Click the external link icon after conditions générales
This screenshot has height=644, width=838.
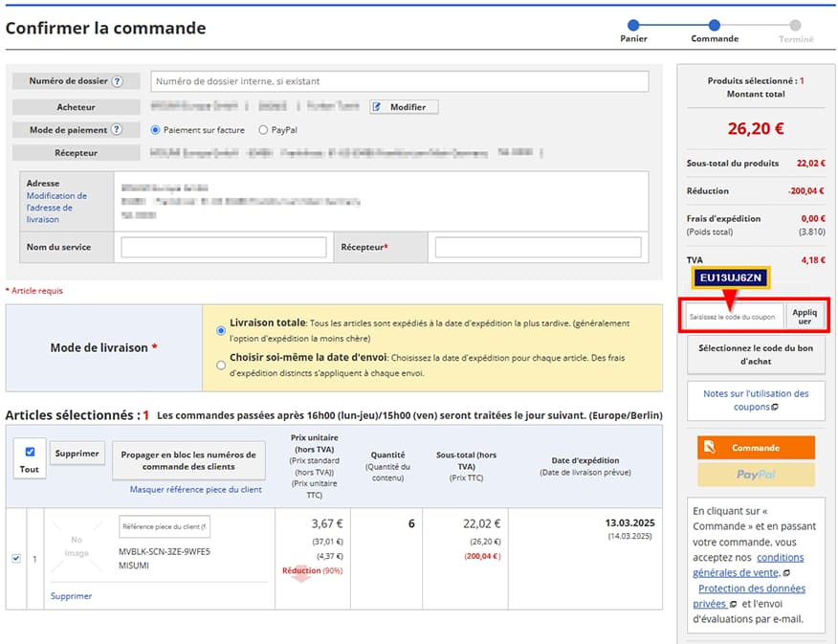click(x=786, y=573)
